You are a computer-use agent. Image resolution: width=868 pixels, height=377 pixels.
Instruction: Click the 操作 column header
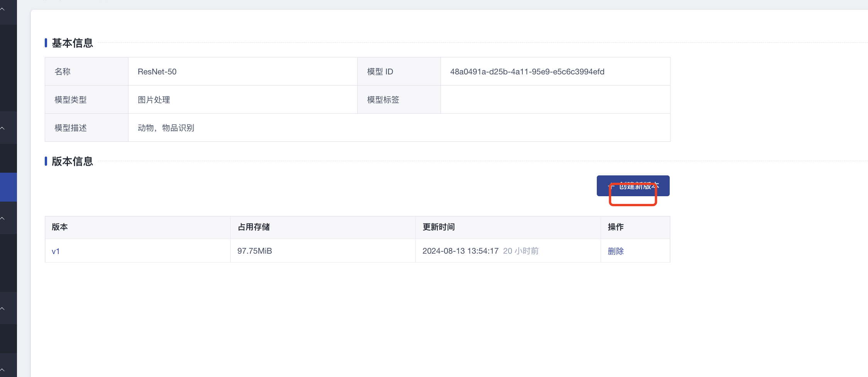(615, 227)
